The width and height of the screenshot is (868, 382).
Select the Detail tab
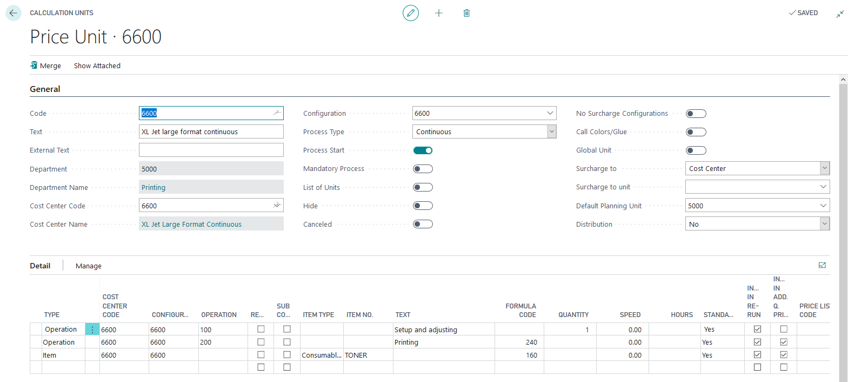pos(40,266)
